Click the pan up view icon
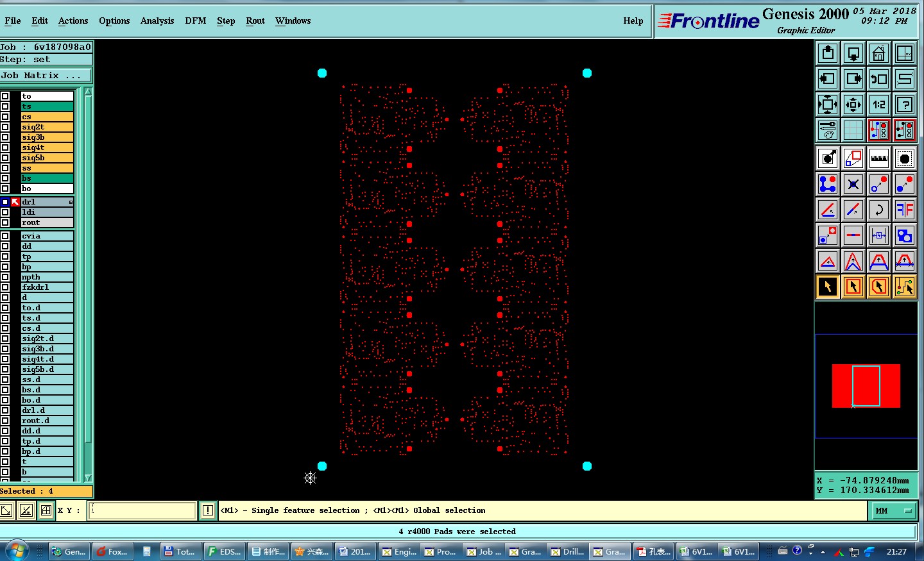Image resolution: width=924 pixels, height=561 pixels. 828,53
